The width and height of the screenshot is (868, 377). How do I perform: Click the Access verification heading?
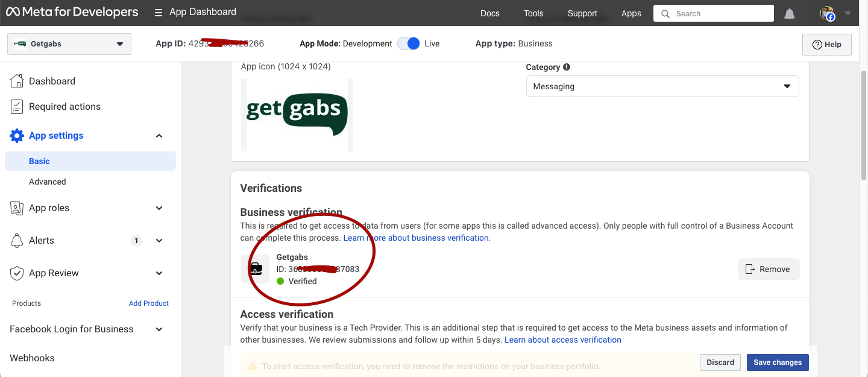(287, 314)
